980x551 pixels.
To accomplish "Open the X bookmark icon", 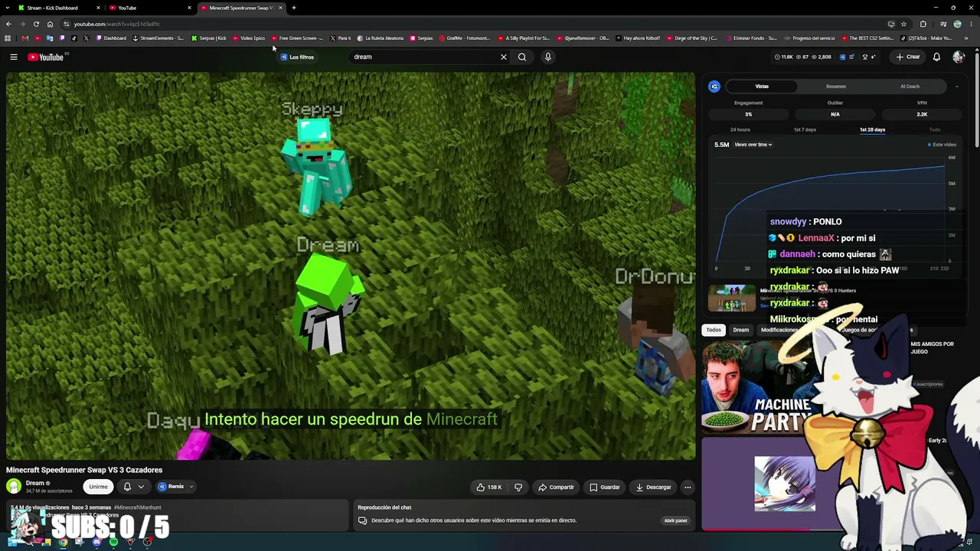I will click(86, 38).
